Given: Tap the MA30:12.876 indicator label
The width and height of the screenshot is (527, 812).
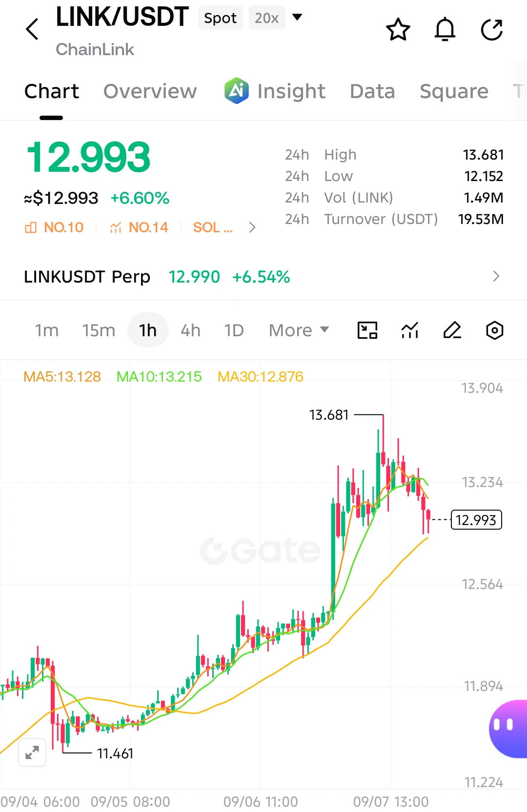Looking at the screenshot, I should click(261, 377).
